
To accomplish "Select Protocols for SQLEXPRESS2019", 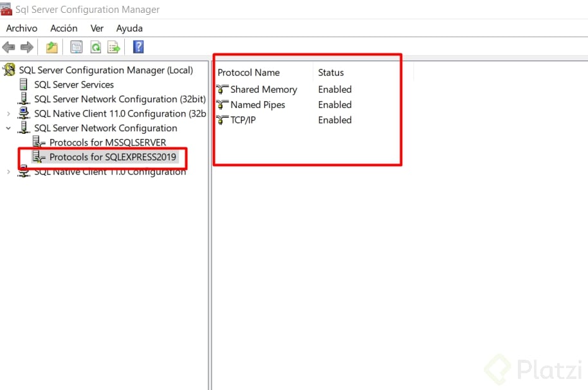I will point(113,157).
